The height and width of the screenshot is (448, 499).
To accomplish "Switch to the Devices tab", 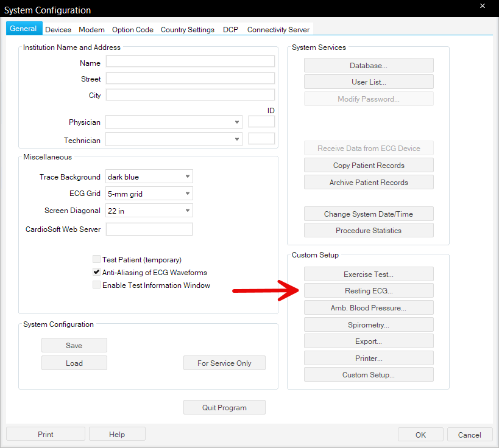I will (58, 30).
